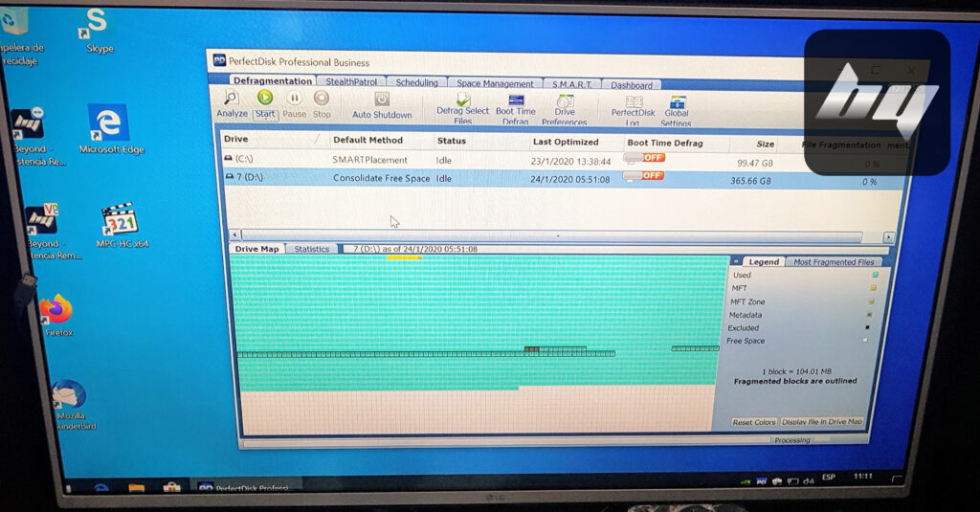Click the Reset Colors button

754,422
